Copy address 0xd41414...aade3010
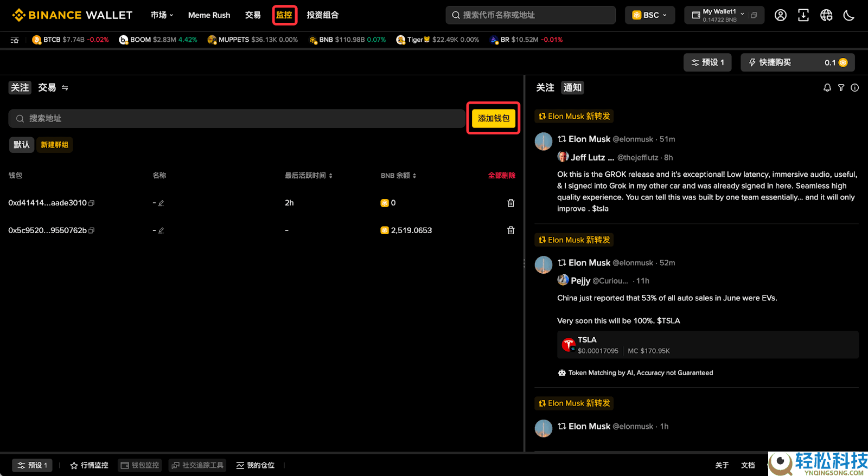This screenshot has width=868, height=476. tap(92, 203)
